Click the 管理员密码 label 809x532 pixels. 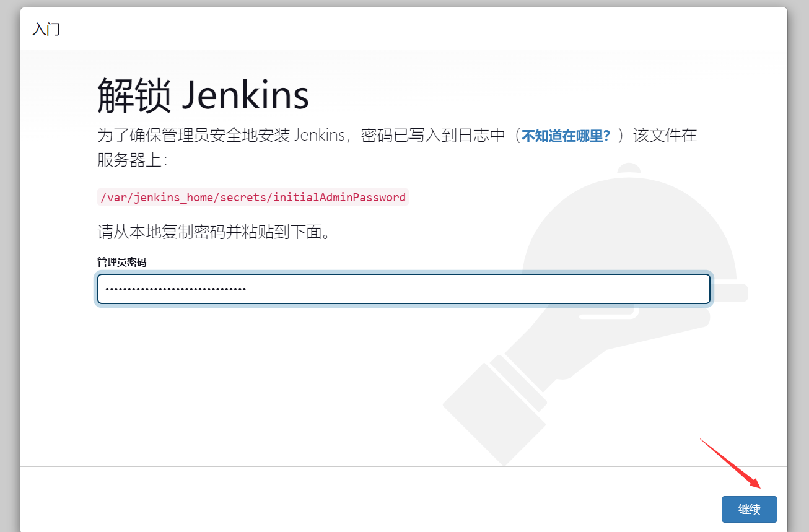(x=122, y=262)
